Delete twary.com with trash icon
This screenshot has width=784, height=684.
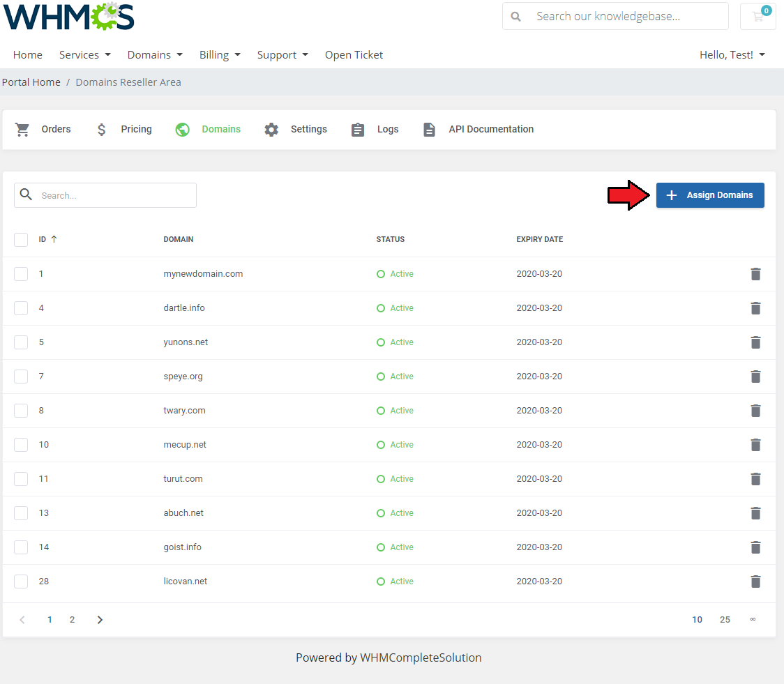[x=755, y=411]
